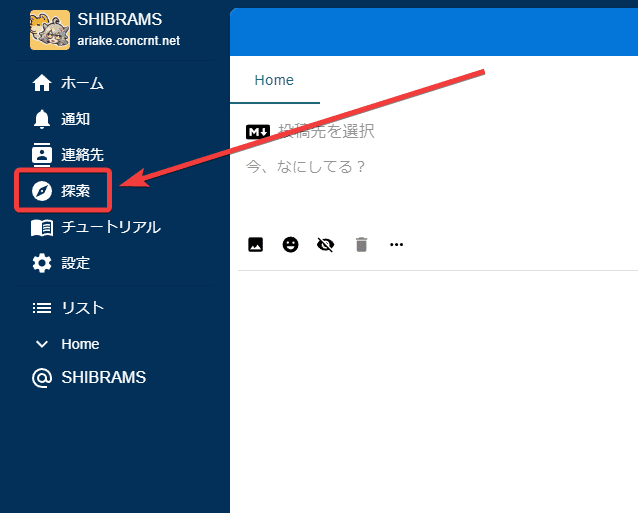Go to ホーム in the sidebar
The height and width of the screenshot is (513, 638).
(x=83, y=83)
